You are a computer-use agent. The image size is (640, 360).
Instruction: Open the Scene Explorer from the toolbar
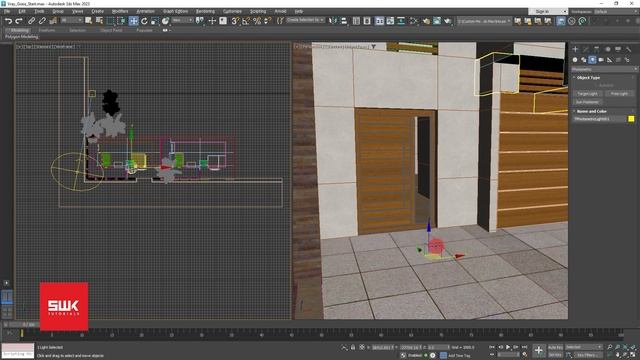(356, 21)
